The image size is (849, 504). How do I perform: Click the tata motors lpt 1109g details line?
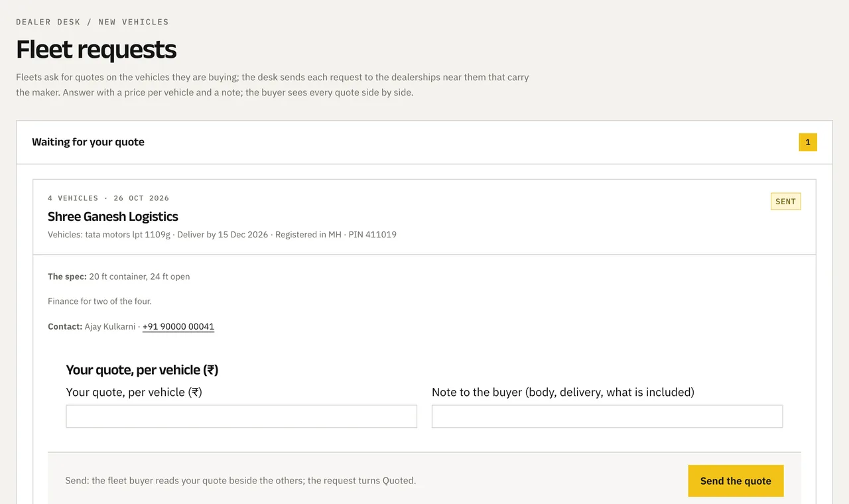(x=222, y=235)
